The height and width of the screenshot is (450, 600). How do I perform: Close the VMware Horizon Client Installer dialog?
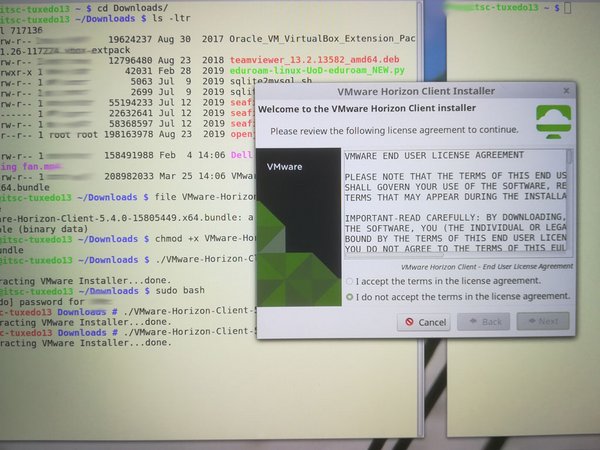pos(566,90)
